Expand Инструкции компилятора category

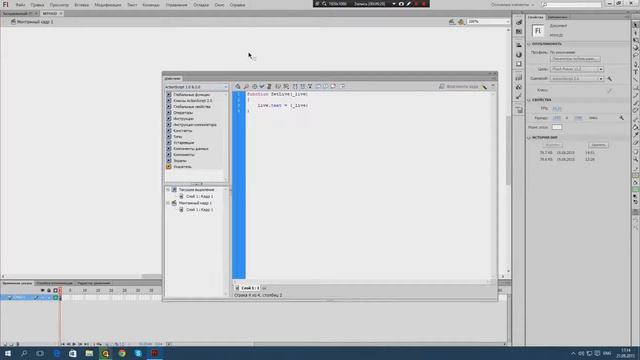tap(169, 124)
